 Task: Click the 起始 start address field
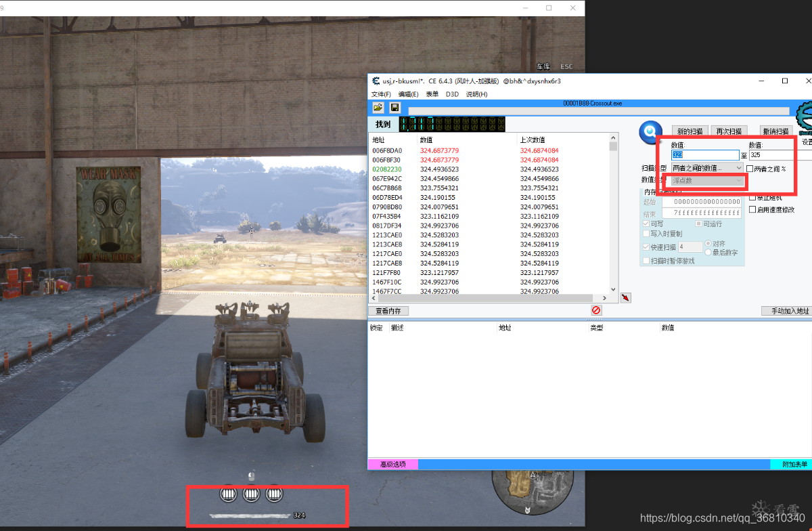coord(701,201)
